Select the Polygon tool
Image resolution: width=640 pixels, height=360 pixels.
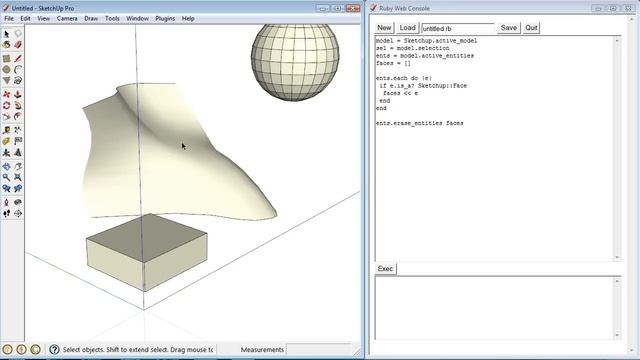point(7,81)
